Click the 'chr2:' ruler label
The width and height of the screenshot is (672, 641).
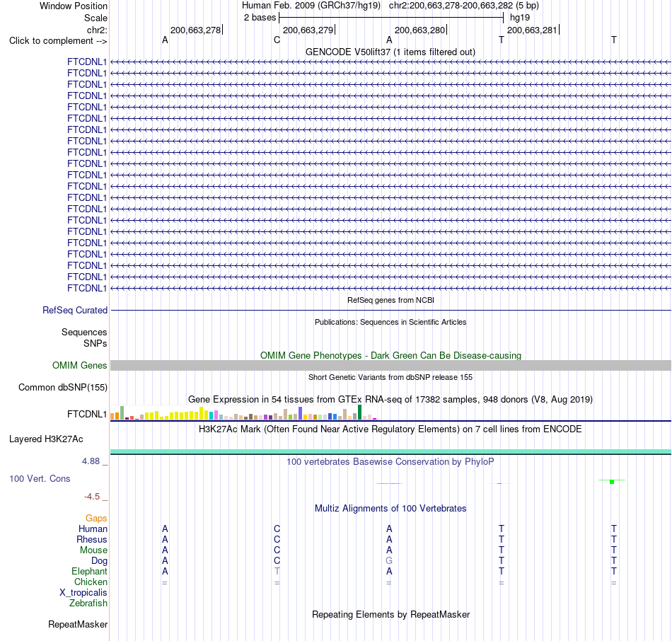(97, 30)
